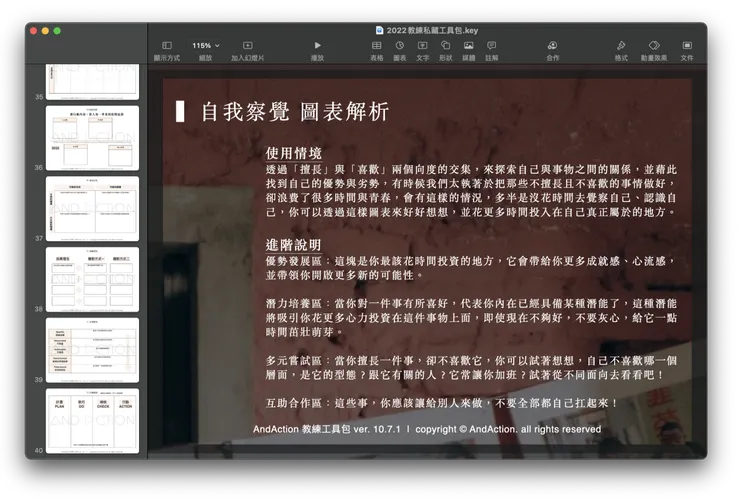The width and height of the screenshot is (740, 503).
Task: Open the 115% zoom dropdown
Action: click(206, 46)
